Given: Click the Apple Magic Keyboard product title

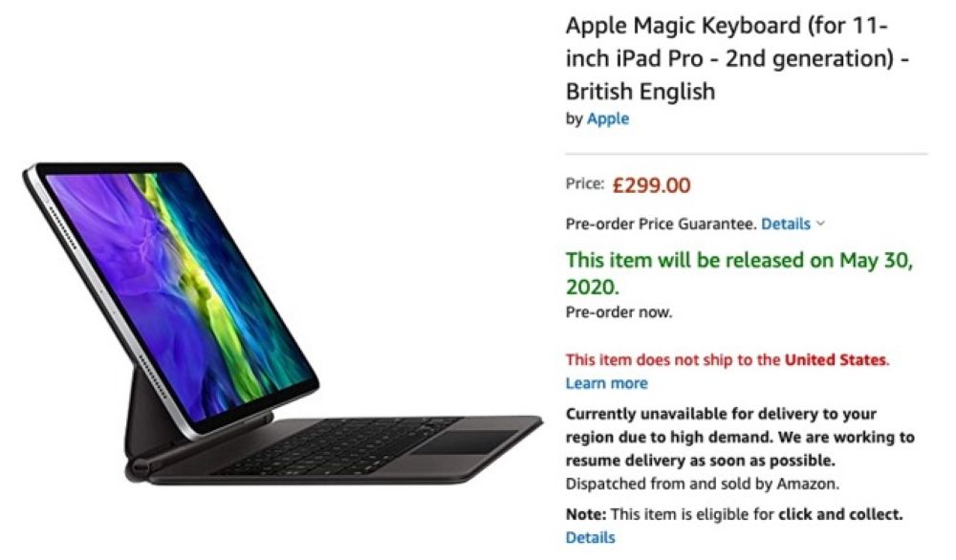Looking at the screenshot, I should point(737,58).
